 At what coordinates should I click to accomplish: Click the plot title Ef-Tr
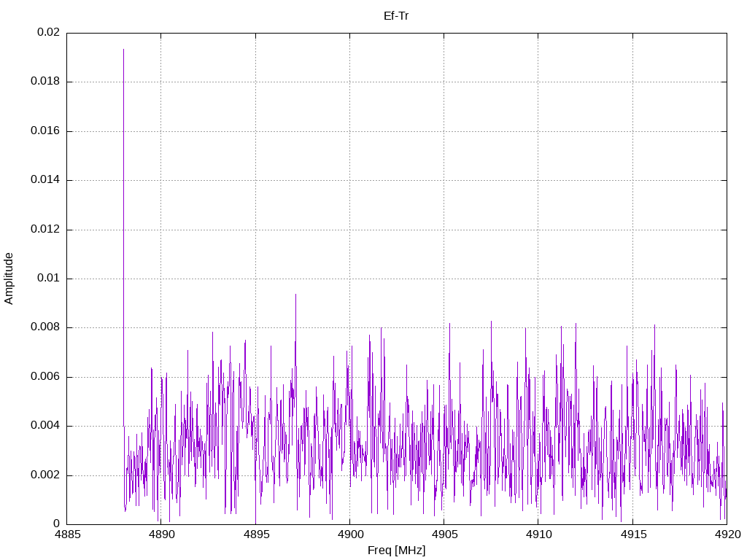[x=396, y=16]
